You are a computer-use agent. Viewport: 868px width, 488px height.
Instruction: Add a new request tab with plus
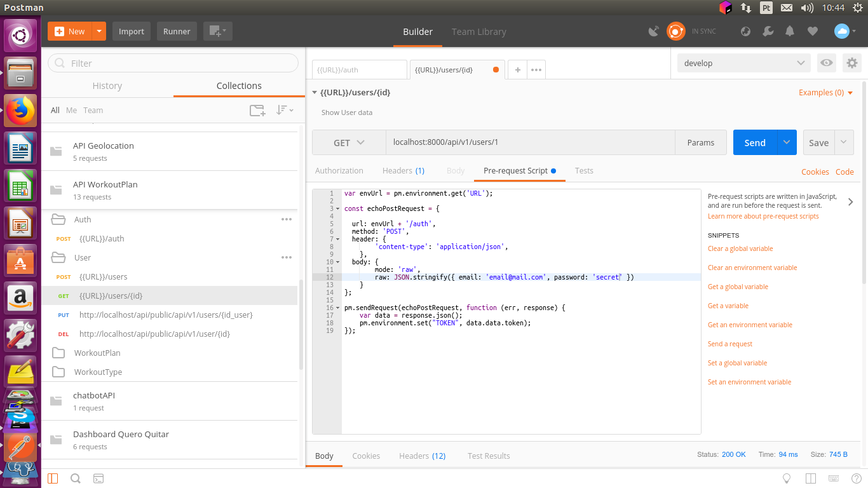518,70
